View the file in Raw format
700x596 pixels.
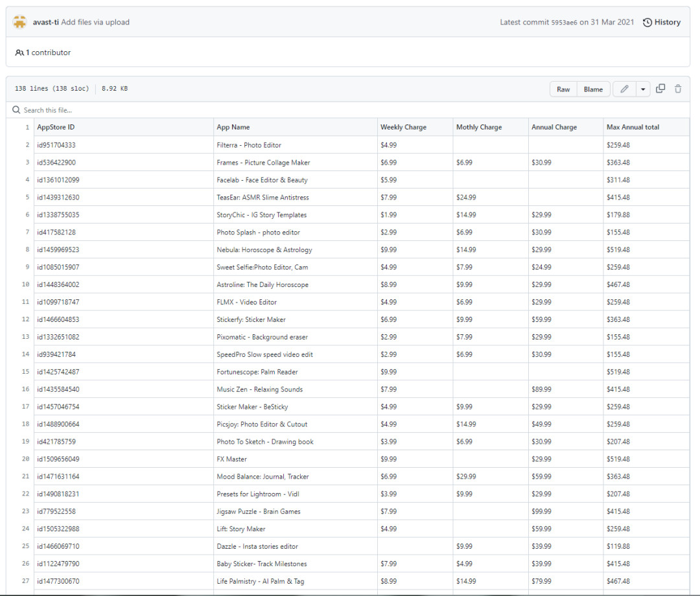pyautogui.click(x=563, y=89)
